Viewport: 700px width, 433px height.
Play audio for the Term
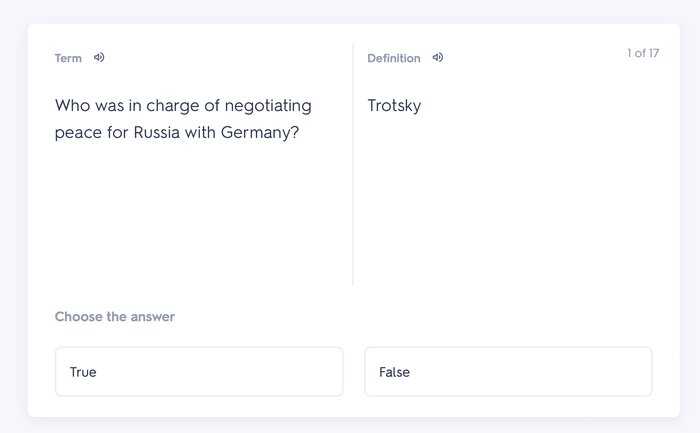tap(99, 58)
